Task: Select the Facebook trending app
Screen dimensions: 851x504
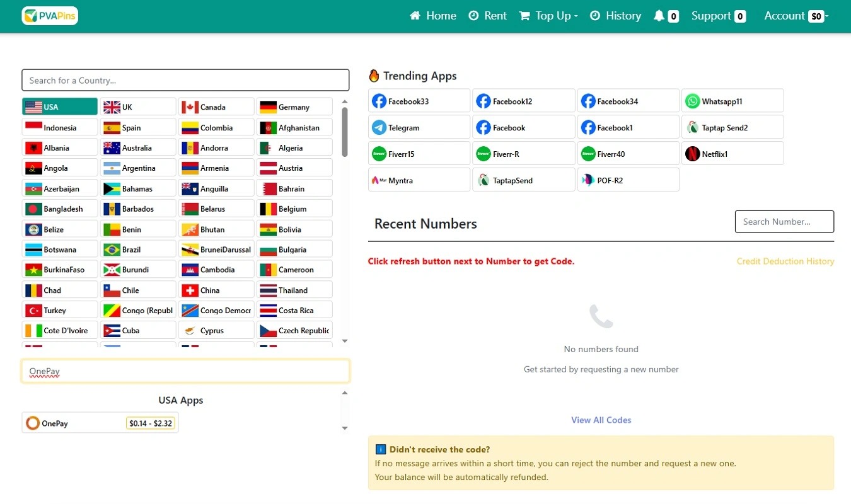Action: (524, 127)
